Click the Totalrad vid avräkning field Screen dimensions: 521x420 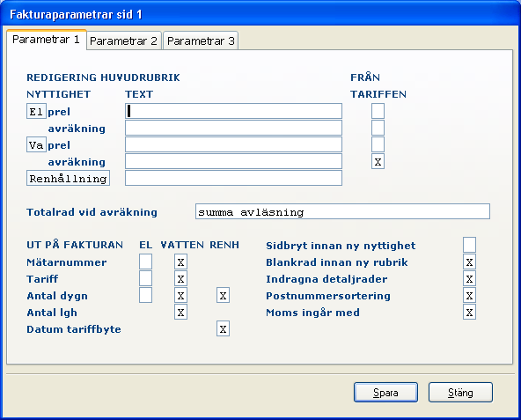(342, 211)
